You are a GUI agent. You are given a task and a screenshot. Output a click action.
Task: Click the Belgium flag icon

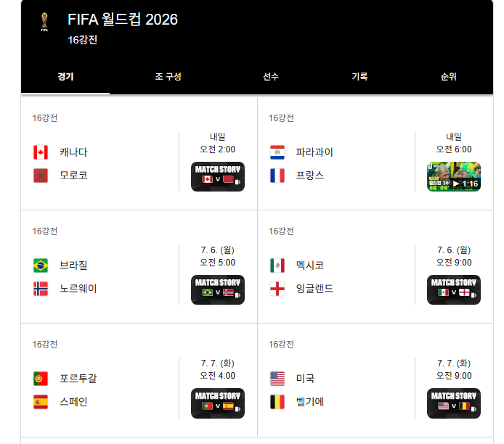pos(277,402)
